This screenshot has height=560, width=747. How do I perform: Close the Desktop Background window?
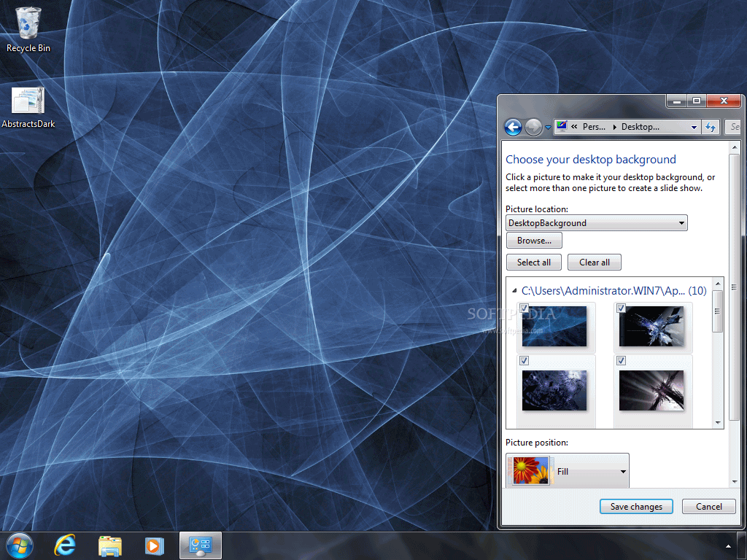click(x=724, y=101)
